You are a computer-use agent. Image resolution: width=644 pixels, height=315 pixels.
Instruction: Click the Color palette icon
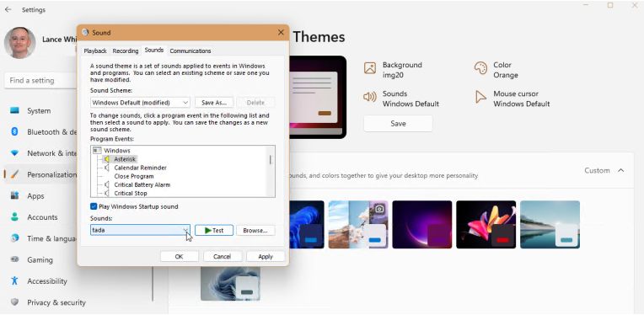pyautogui.click(x=480, y=68)
